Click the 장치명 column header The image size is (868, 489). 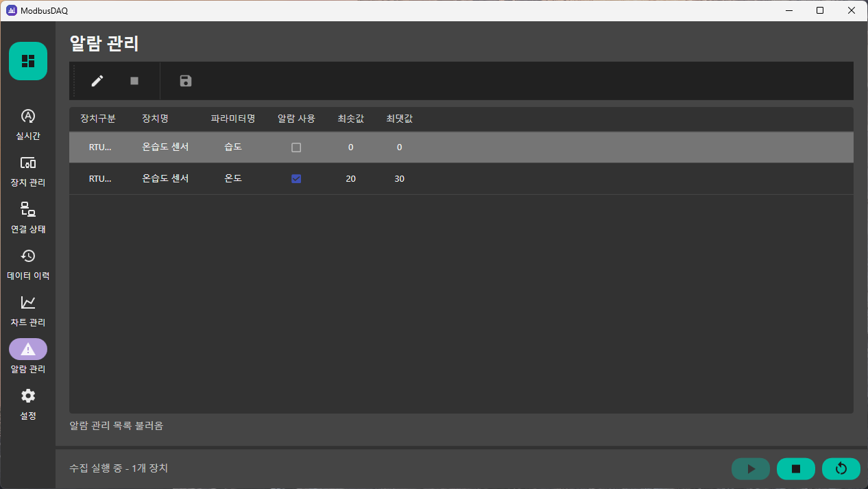click(x=155, y=119)
